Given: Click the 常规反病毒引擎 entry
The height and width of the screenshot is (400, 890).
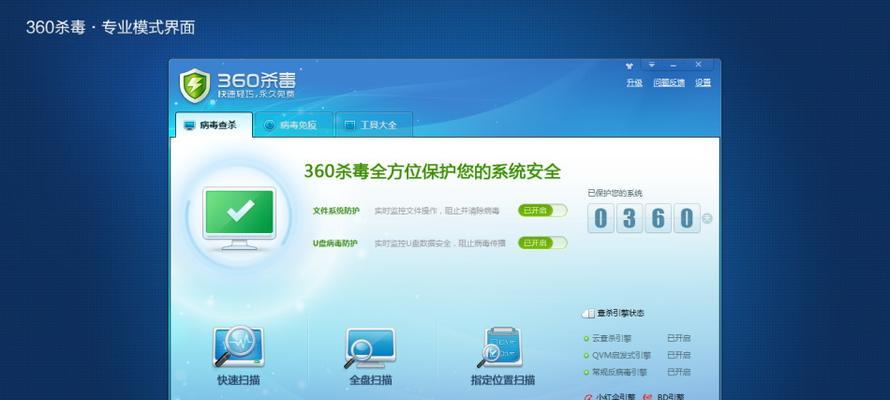Looking at the screenshot, I should pyautogui.click(x=619, y=372).
